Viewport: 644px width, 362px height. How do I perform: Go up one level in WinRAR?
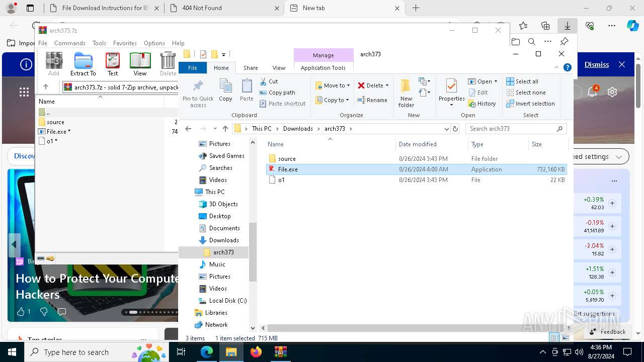46,87
